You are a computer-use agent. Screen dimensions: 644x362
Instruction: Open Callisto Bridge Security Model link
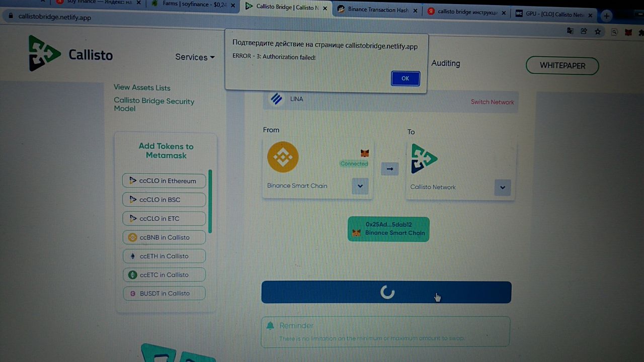tap(154, 105)
